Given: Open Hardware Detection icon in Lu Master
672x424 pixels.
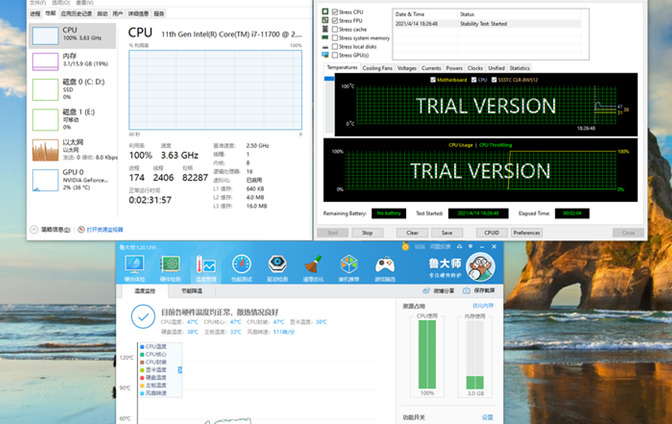Looking at the screenshot, I should pyautogui.click(x=170, y=267).
